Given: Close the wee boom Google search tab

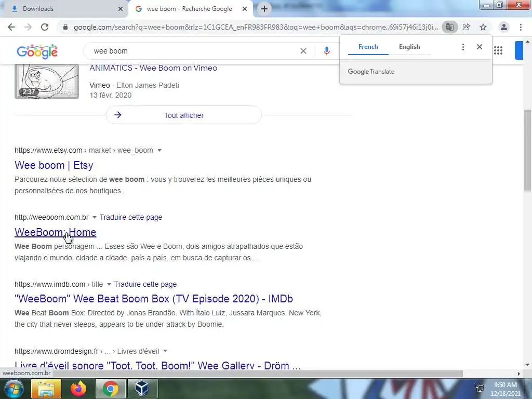Looking at the screenshot, I should [x=245, y=9].
